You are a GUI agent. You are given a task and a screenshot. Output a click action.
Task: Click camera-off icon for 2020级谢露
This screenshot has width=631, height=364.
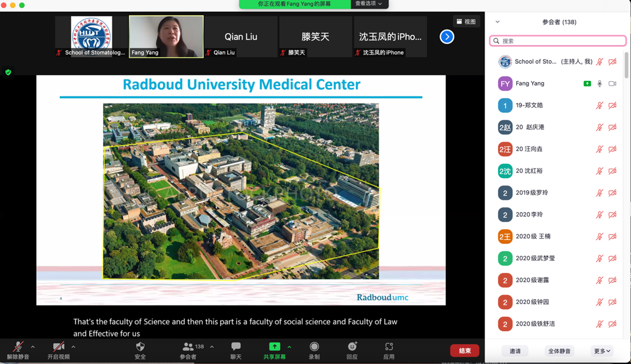click(612, 280)
